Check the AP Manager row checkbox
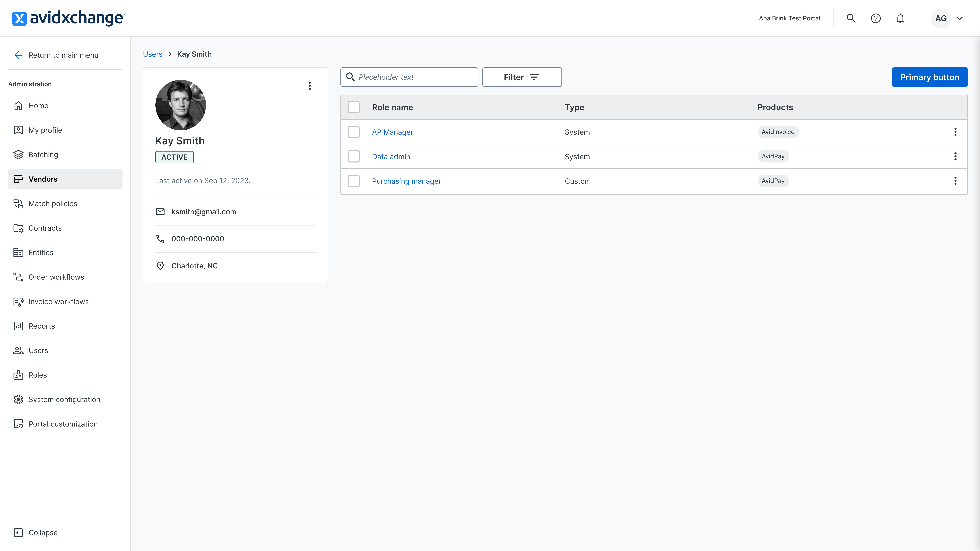Screen dimensions: 980x551 pyautogui.click(x=354, y=132)
